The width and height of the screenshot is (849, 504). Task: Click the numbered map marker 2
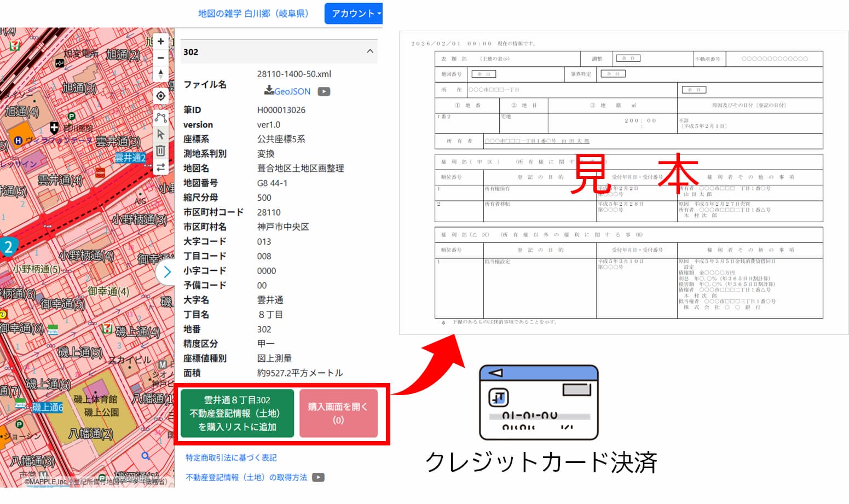click(x=8, y=247)
